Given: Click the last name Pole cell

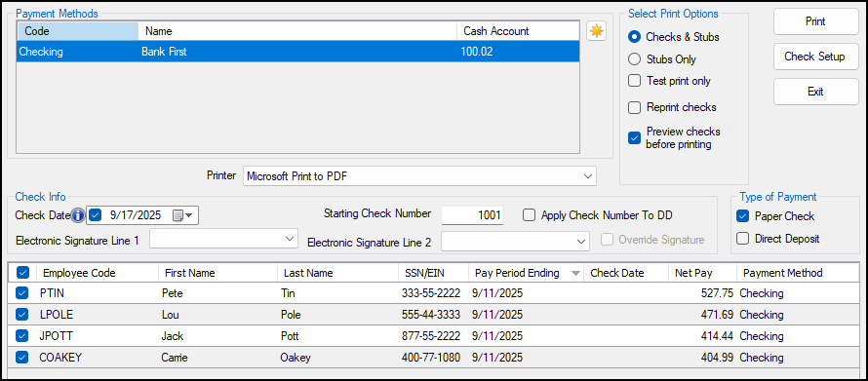Looking at the screenshot, I should 291,315.
